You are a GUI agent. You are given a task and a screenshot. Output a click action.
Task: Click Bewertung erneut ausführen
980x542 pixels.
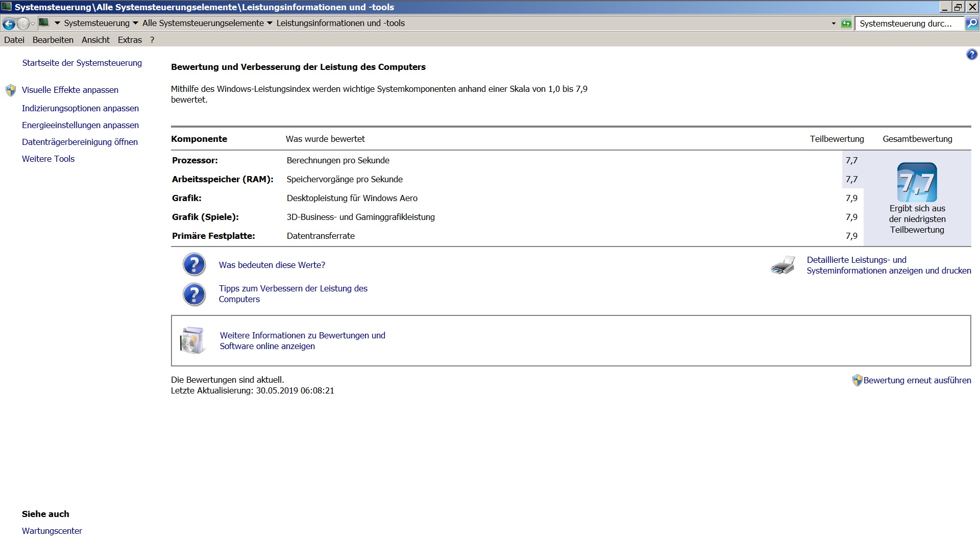[917, 380]
